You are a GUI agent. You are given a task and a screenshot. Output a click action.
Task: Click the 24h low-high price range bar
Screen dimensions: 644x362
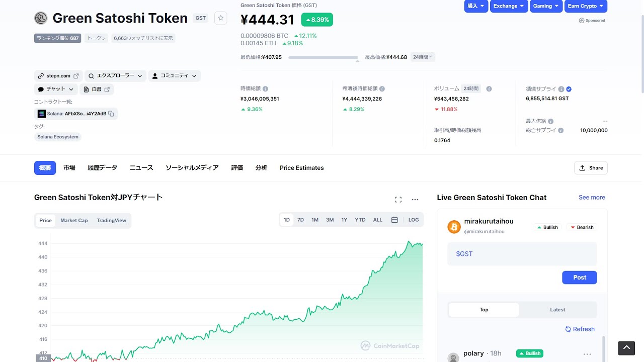click(323, 58)
